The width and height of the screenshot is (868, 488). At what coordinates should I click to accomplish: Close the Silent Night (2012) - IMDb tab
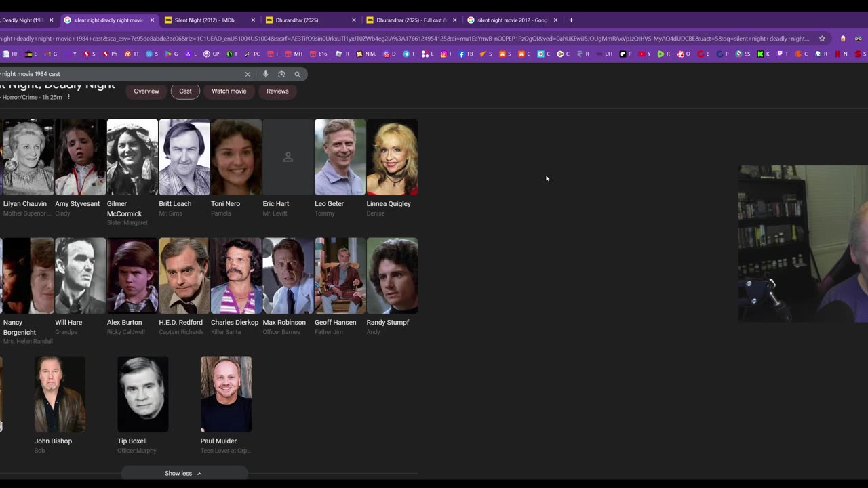[x=253, y=20]
